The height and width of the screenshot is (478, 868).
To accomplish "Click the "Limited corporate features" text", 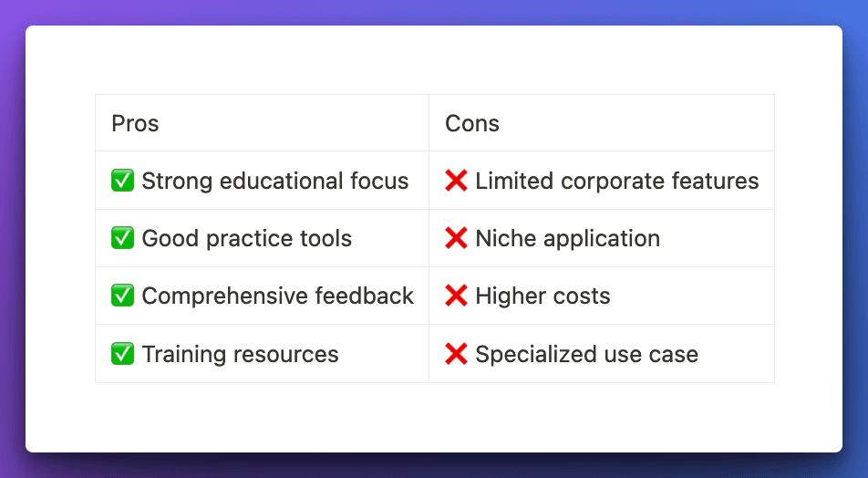I will [x=617, y=181].
